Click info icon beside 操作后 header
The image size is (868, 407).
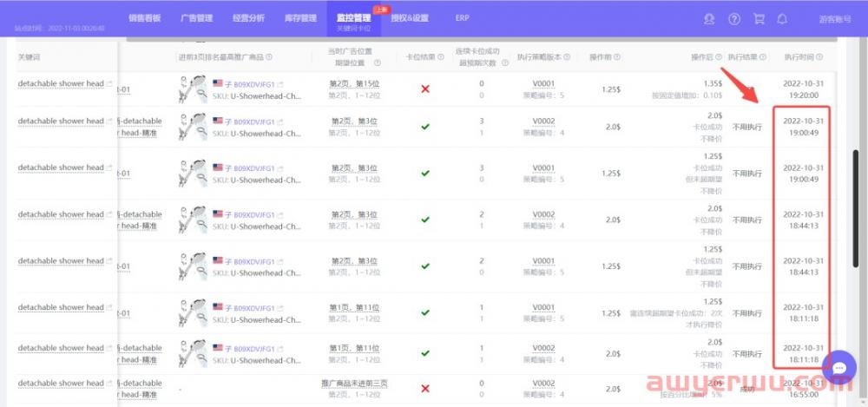coord(719,57)
